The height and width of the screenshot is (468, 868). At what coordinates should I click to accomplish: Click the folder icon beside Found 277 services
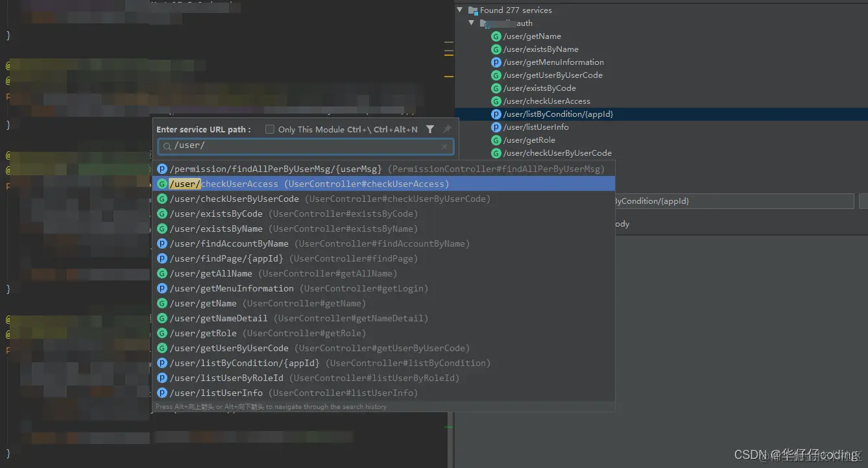pos(473,10)
